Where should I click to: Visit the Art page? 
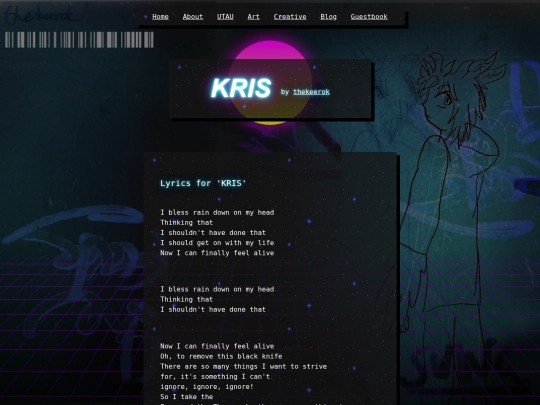253,17
